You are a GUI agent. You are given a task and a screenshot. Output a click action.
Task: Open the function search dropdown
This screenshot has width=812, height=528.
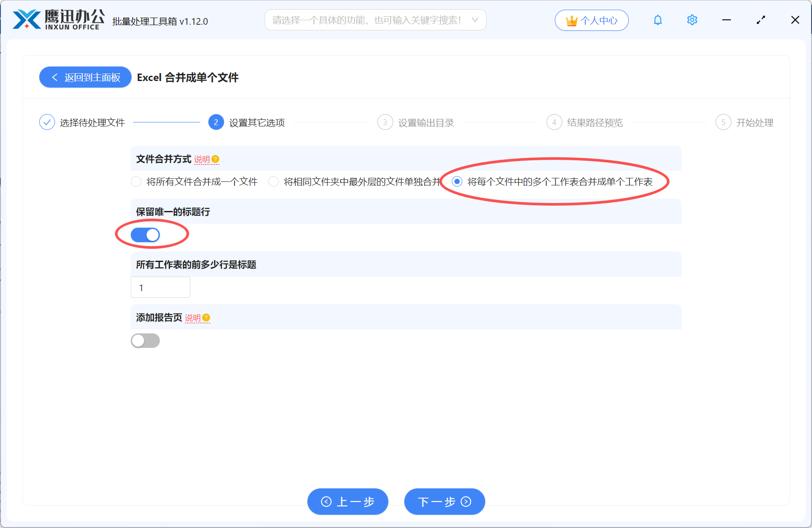pyautogui.click(x=375, y=20)
